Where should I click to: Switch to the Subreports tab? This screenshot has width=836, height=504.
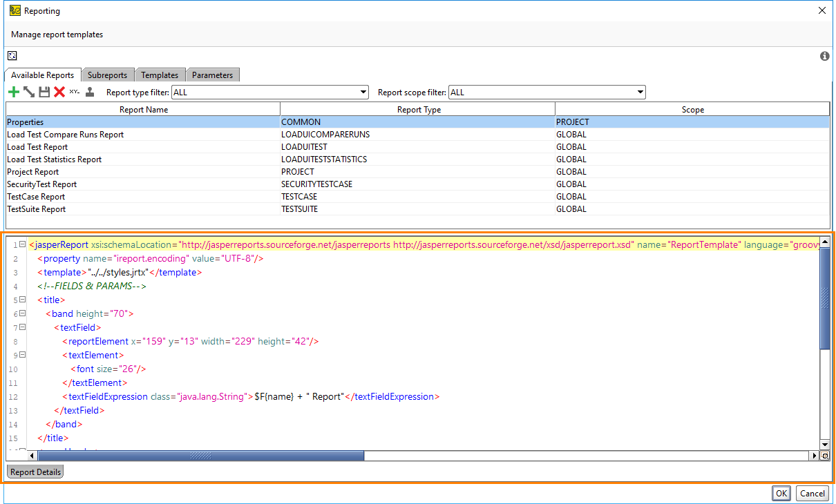(108, 75)
